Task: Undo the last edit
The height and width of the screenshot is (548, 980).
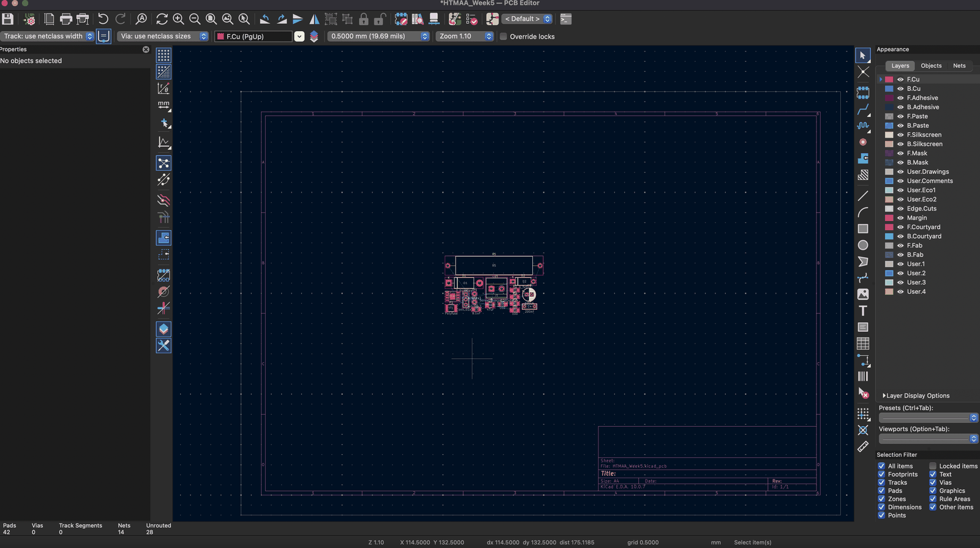Action: (x=104, y=19)
